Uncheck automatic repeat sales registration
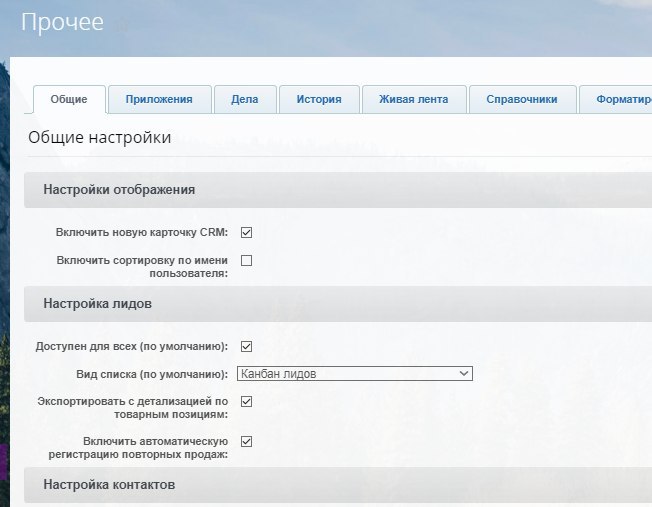Screen dimensions: 652x507 click(246, 441)
